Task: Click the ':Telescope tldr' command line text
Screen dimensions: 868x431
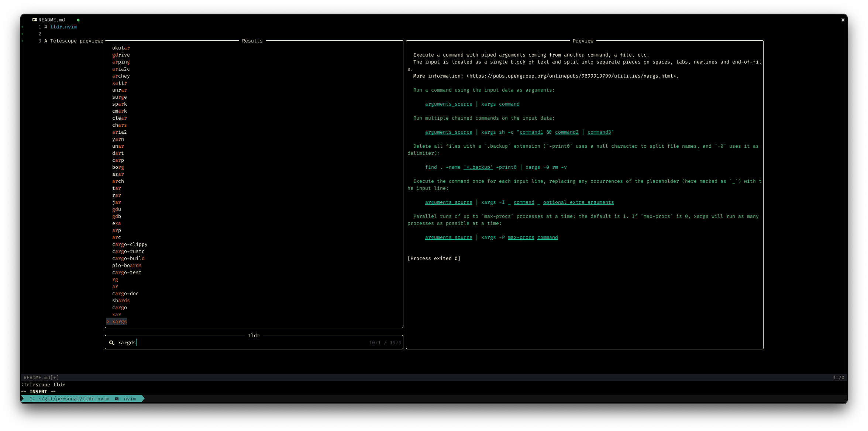Action: coord(43,385)
